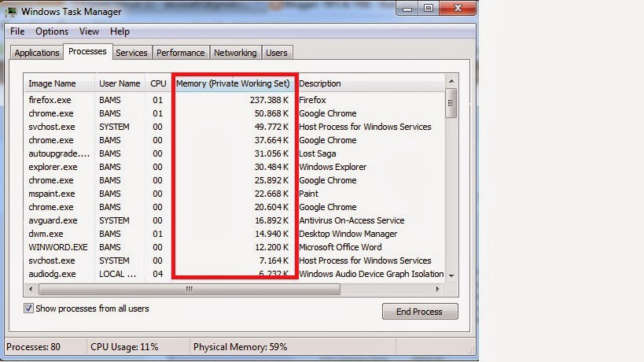Select the dwm.exe process
Viewport: 644px width, 362px height.
234,234
